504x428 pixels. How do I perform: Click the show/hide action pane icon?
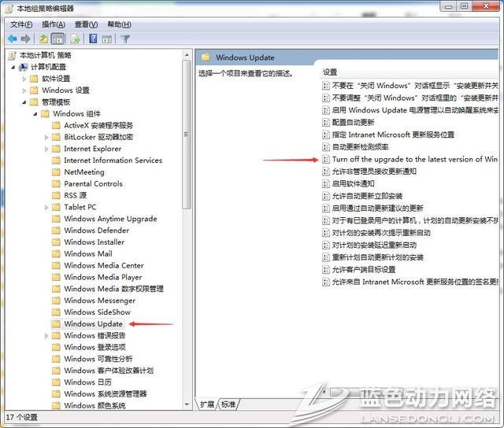pyautogui.click(x=107, y=39)
